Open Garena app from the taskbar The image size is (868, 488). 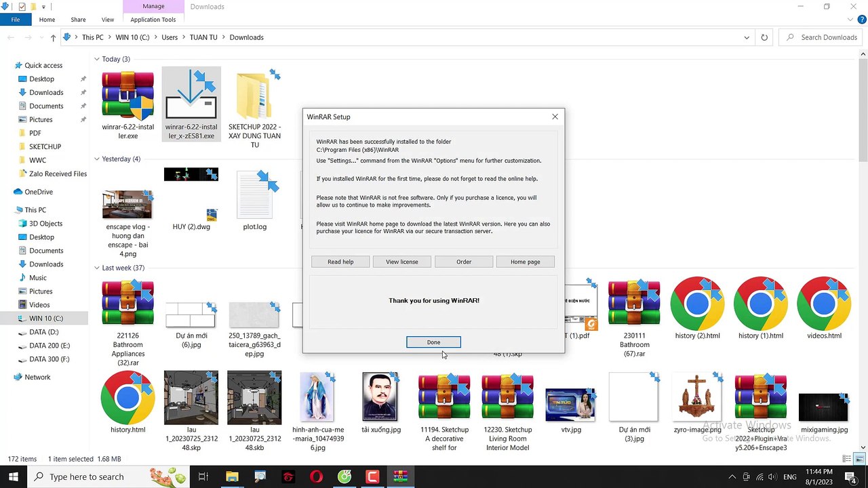(x=288, y=476)
